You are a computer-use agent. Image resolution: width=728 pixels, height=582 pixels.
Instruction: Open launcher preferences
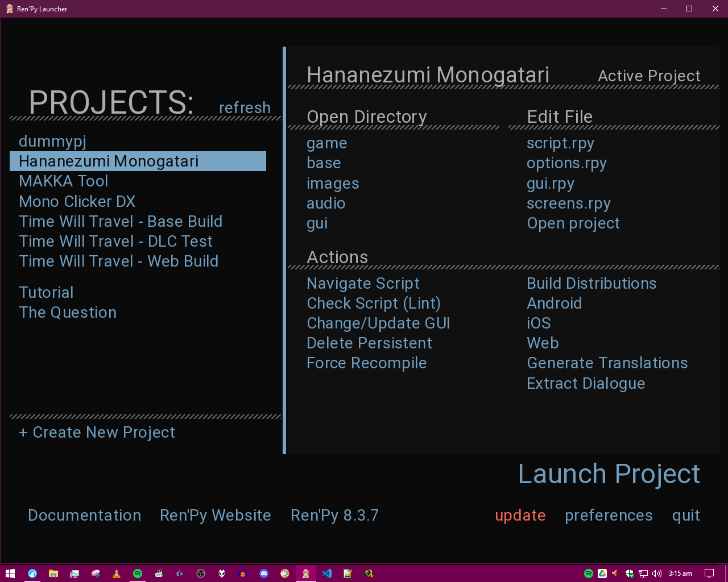pyautogui.click(x=609, y=516)
